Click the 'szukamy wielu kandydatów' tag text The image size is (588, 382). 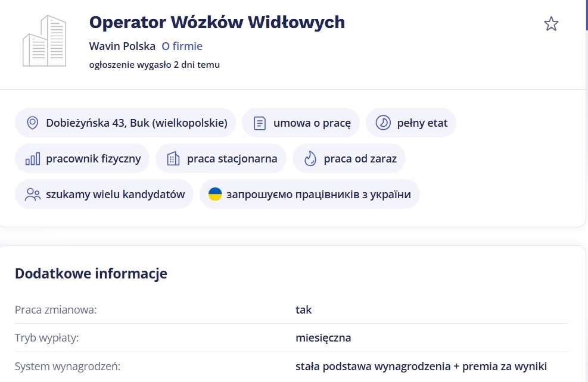(115, 195)
